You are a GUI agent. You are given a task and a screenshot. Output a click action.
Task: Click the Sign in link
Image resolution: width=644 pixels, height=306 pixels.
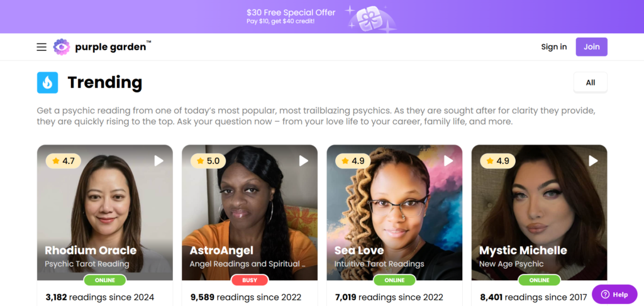tap(553, 46)
